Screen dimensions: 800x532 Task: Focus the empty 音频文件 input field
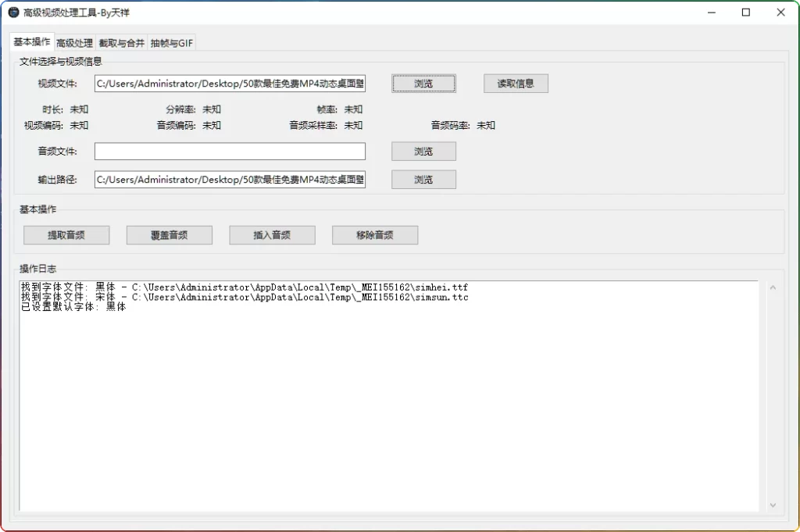230,151
